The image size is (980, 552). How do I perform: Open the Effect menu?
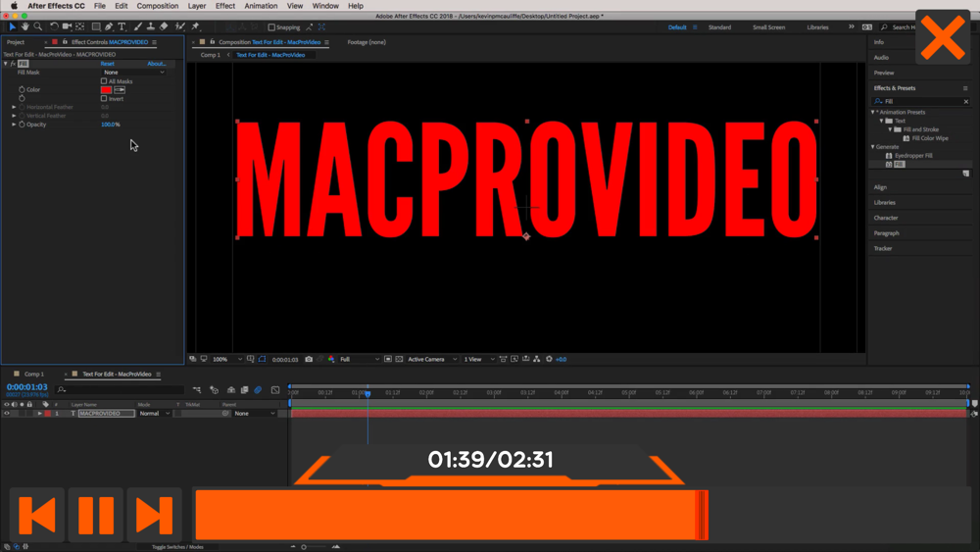pyautogui.click(x=225, y=6)
